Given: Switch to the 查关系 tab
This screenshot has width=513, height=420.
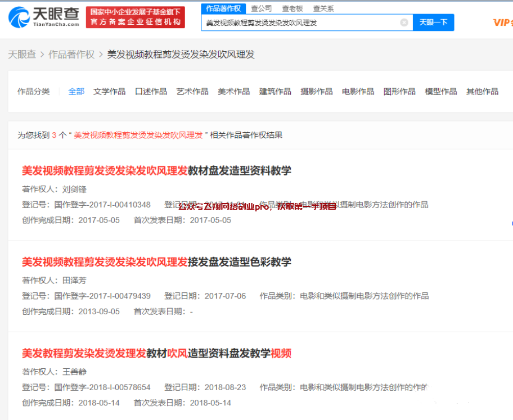Looking at the screenshot, I should pos(323,8).
